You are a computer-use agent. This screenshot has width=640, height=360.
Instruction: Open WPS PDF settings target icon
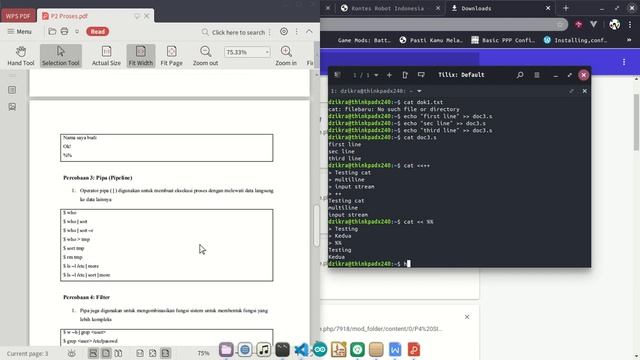284,31
